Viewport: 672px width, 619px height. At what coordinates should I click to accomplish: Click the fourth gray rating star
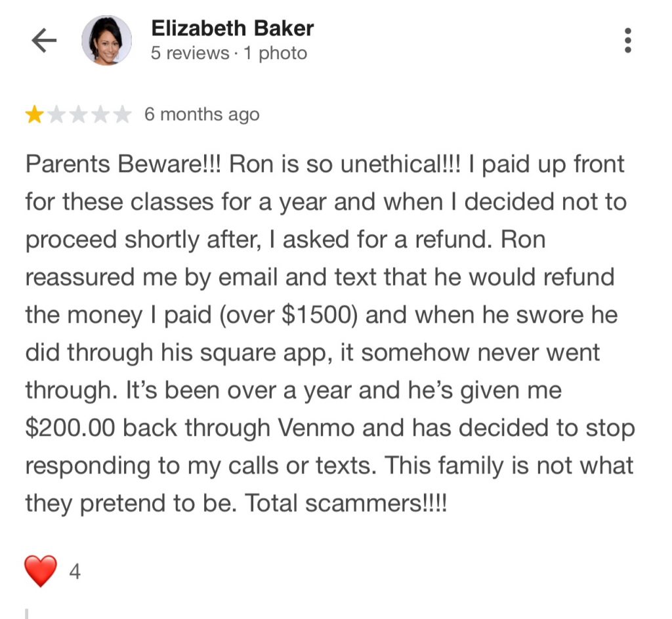coord(101,116)
